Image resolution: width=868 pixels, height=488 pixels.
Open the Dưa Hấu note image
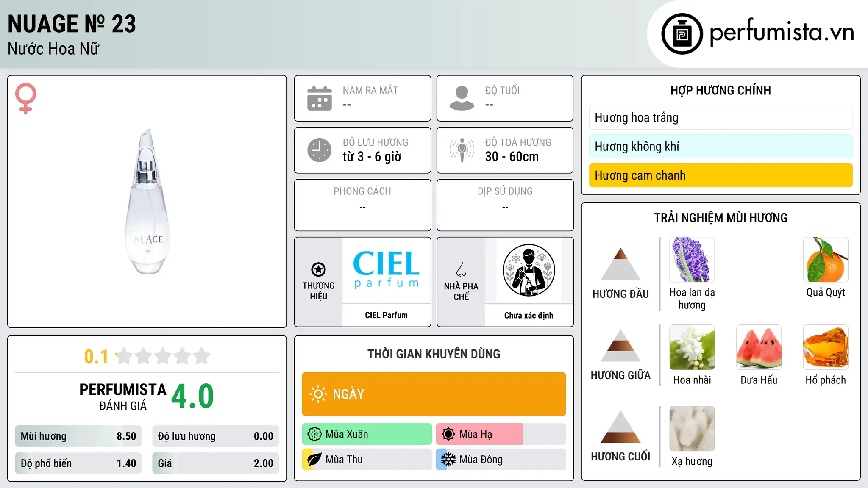pyautogui.click(x=759, y=347)
